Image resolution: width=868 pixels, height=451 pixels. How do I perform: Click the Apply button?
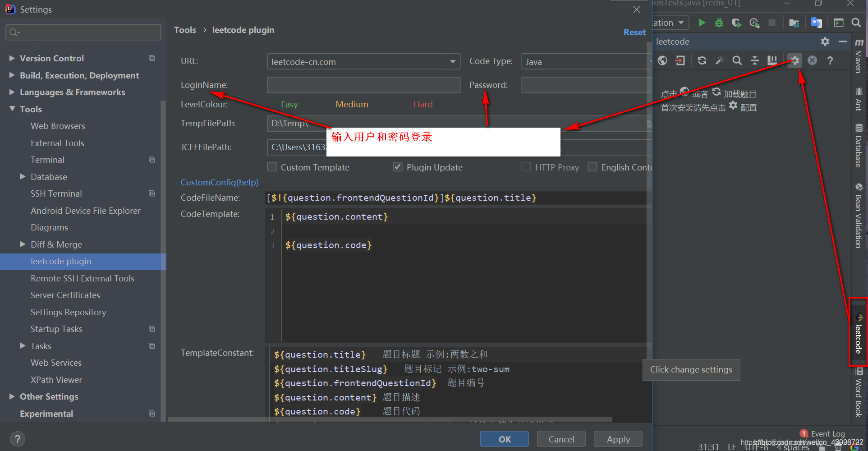[x=618, y=439]
